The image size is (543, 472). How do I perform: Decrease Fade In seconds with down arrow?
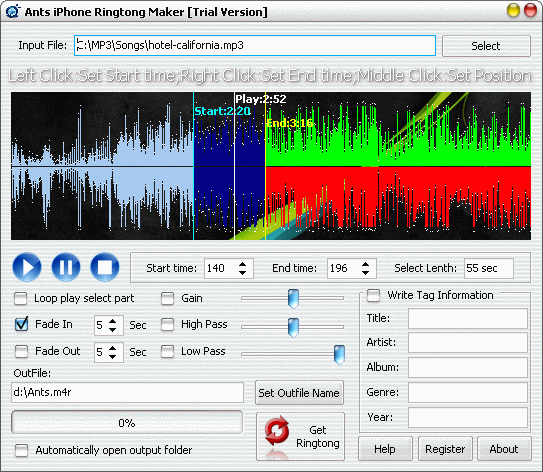click(x=113, y=329)
